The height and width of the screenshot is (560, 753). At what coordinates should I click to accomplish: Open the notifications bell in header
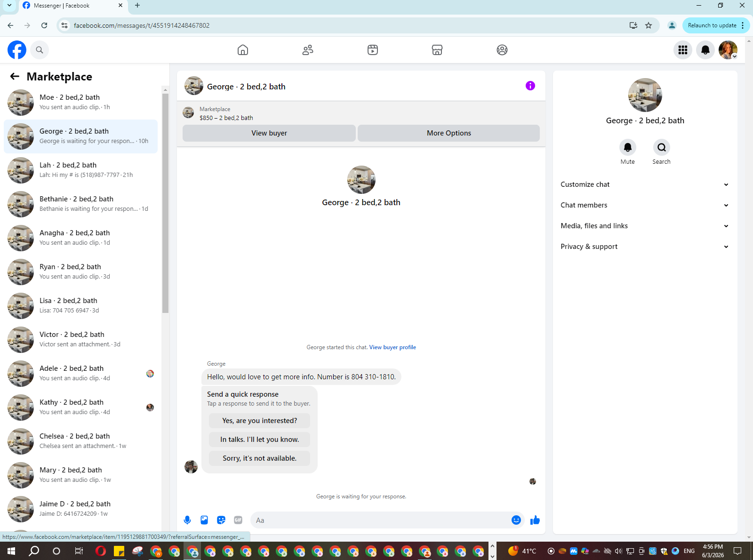coord(705,50)
